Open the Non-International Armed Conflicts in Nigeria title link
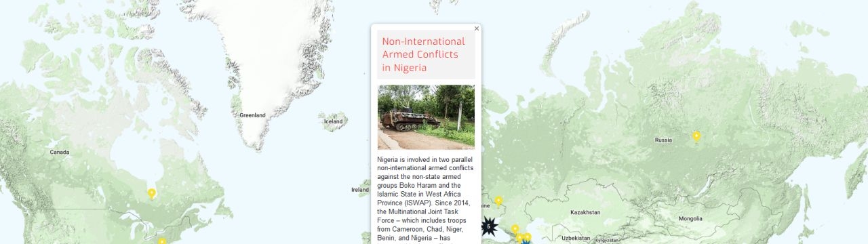The height and width of the screenshot is (244, 868). 424,55
